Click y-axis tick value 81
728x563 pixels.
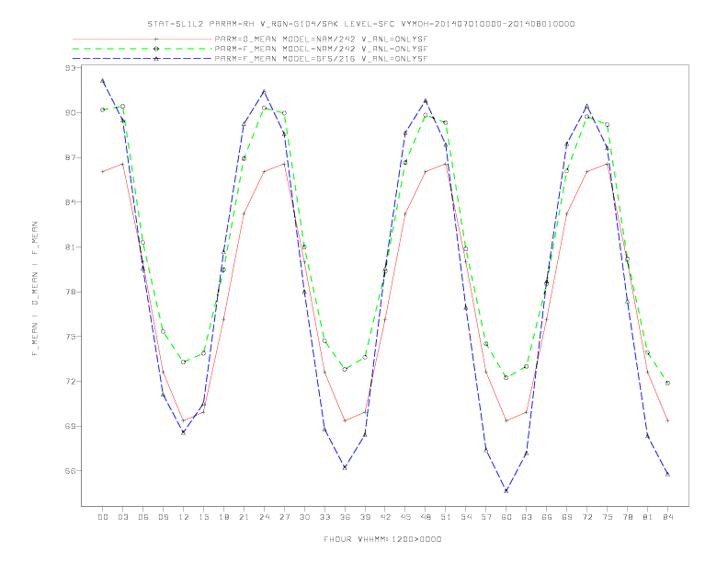[70, 247]
